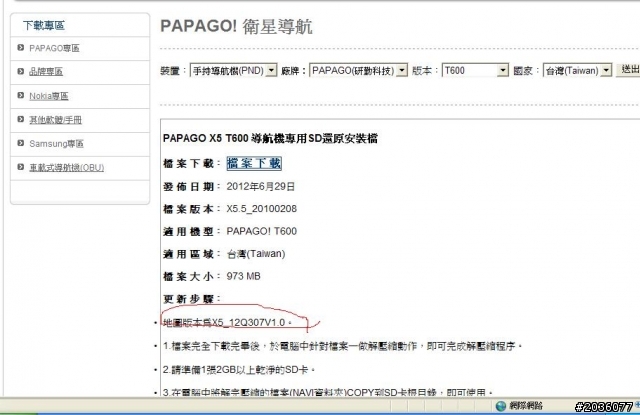
Task: Click the arrow icon beside Samsung專區
Action: pyautogui.click(x=21, y=143)
